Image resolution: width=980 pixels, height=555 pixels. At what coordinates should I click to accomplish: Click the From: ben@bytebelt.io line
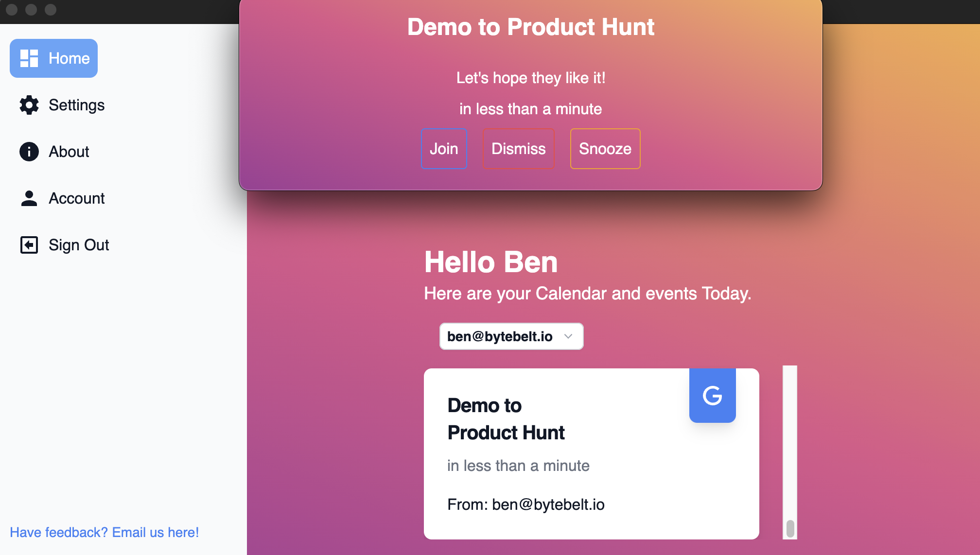point(526,504)
